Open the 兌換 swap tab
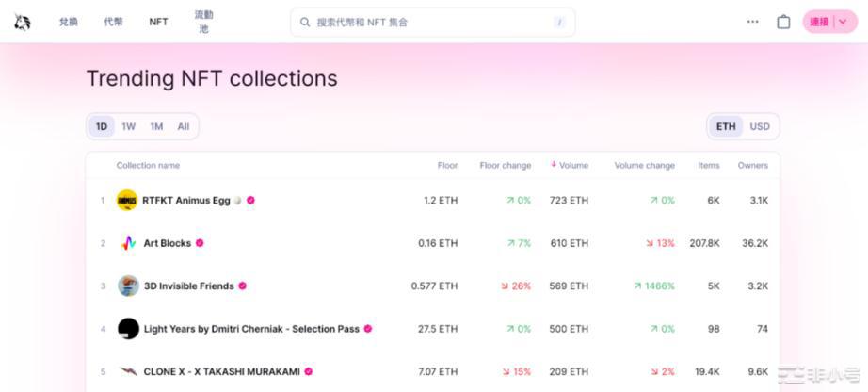The height and width of the screenshot is (392, 868). point(69,22)
